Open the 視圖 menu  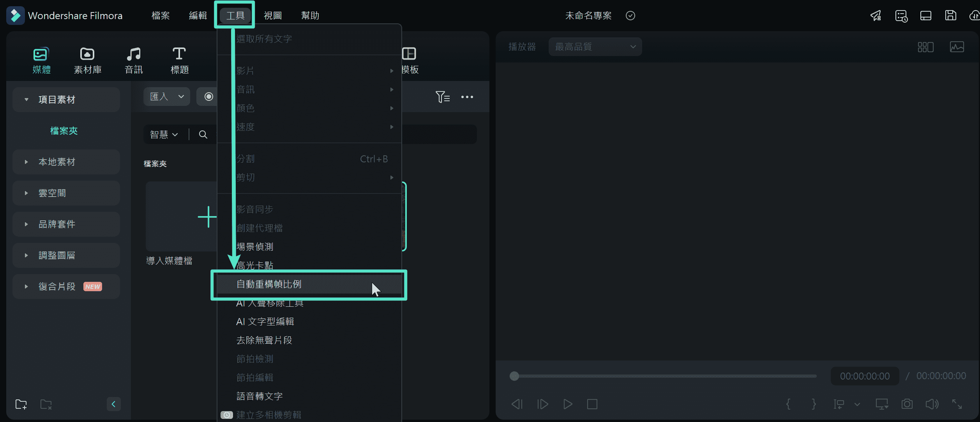click(x=273, y=16)
